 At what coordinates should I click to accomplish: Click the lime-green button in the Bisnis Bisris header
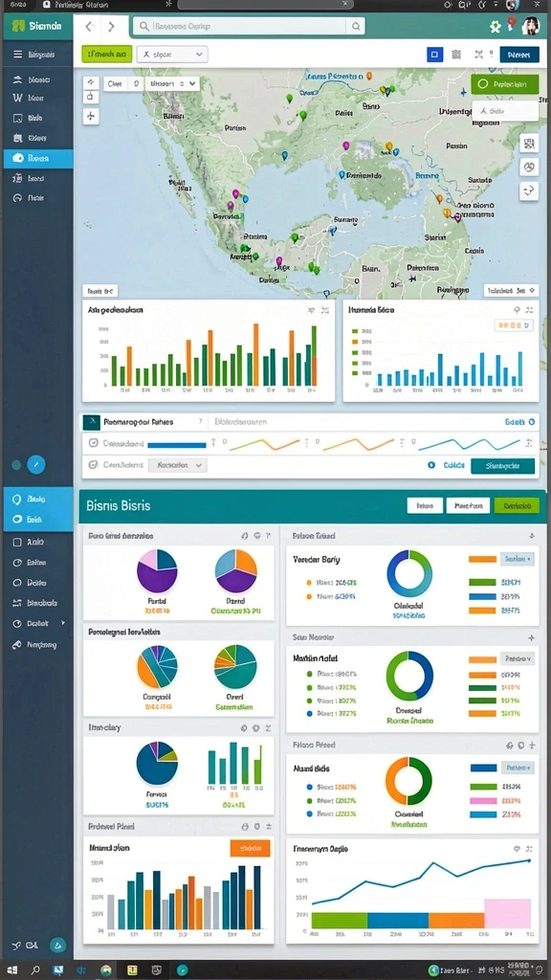(516, 505)
